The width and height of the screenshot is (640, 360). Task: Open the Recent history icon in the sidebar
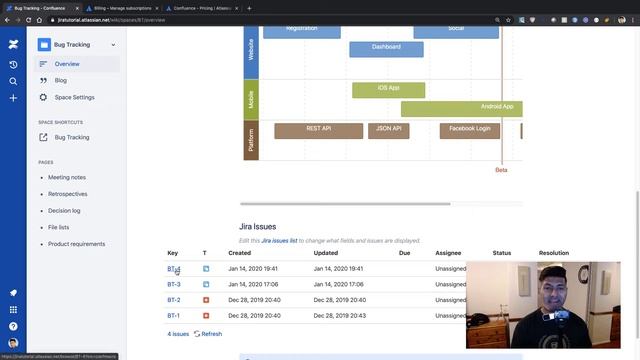click(13, 64)
